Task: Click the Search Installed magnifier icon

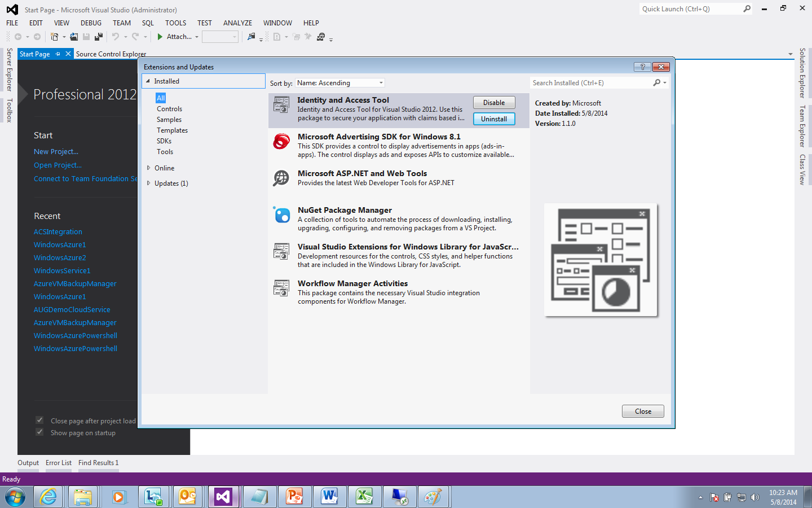Action: coord(657,83)
